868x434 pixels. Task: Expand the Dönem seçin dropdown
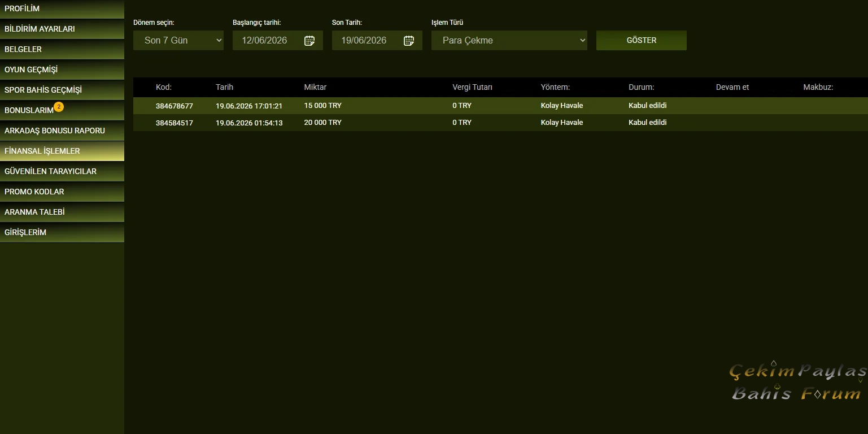coord(178,40)
